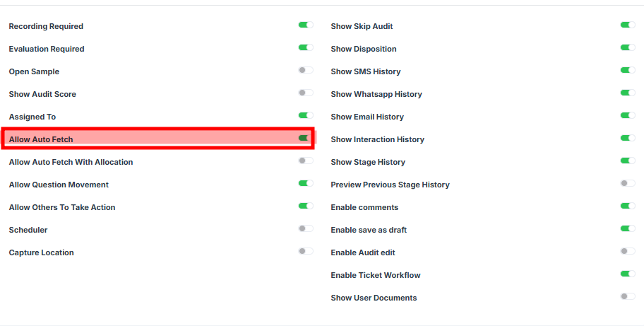
Task: Switch off Allow Question Movement
Action: click(x=305, y=183)
